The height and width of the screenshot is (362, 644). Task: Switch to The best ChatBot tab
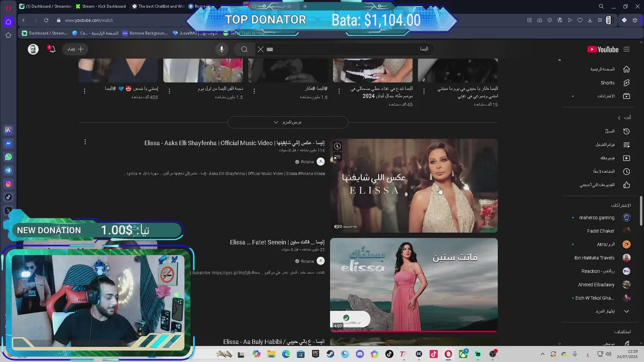point(157,7)
